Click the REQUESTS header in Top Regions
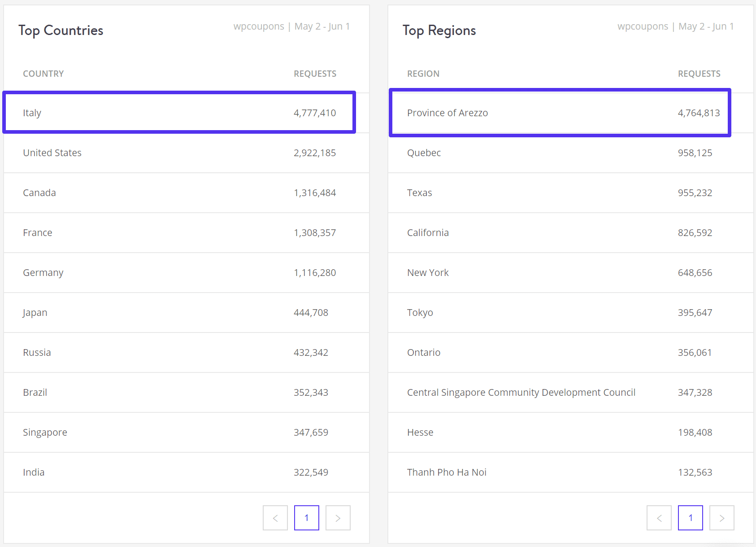Image resolution: width=756 pixels, height=547 pixels. click(699, 73)
